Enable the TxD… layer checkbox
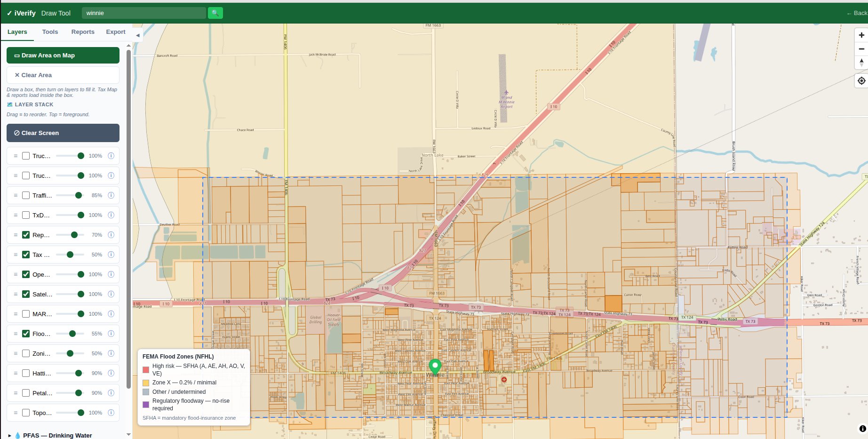 [x=26, y=215]
